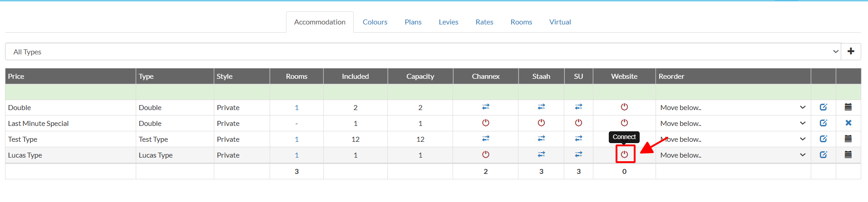Open the Move below dropdown for Lucas Type
The image size is (868, 202).
733,155
